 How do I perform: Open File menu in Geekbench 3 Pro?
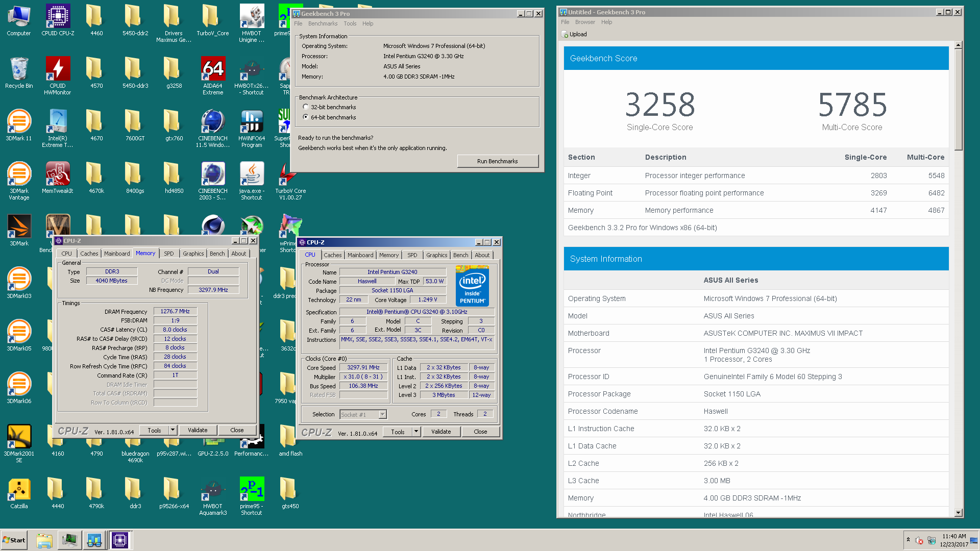point(298,23)
